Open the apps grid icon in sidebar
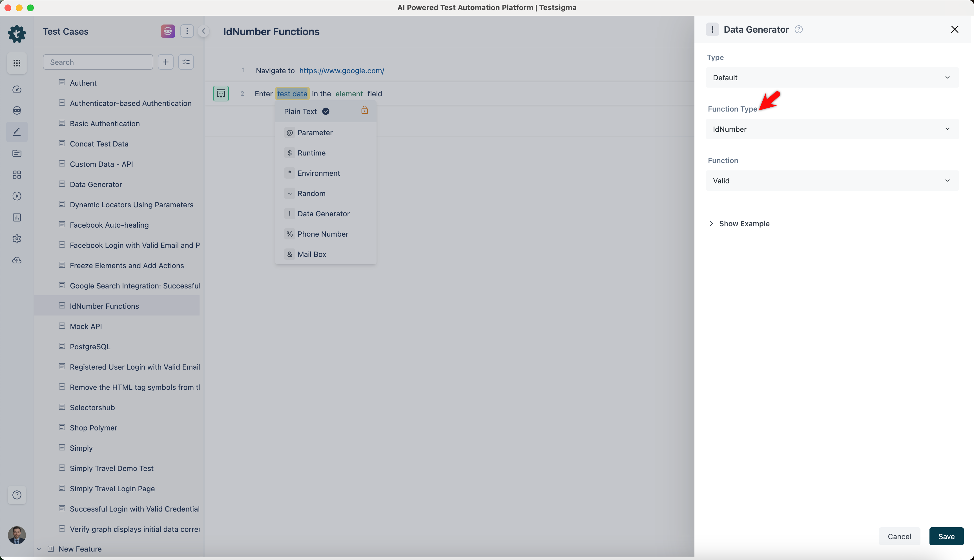974x560 pixels. [17, 63]
